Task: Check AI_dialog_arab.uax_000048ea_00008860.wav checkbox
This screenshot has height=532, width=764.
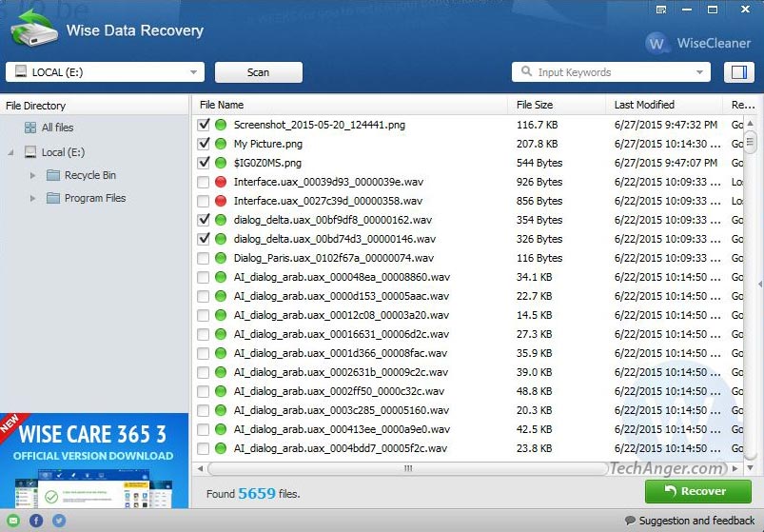Action: [204, 277]
